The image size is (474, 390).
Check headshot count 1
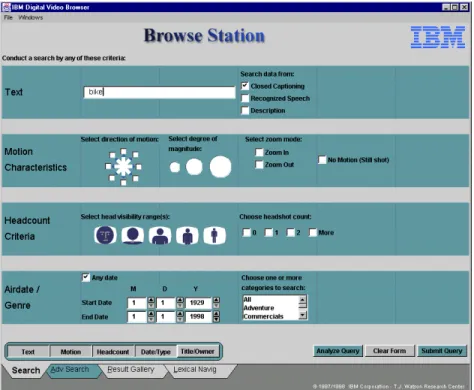268,232
